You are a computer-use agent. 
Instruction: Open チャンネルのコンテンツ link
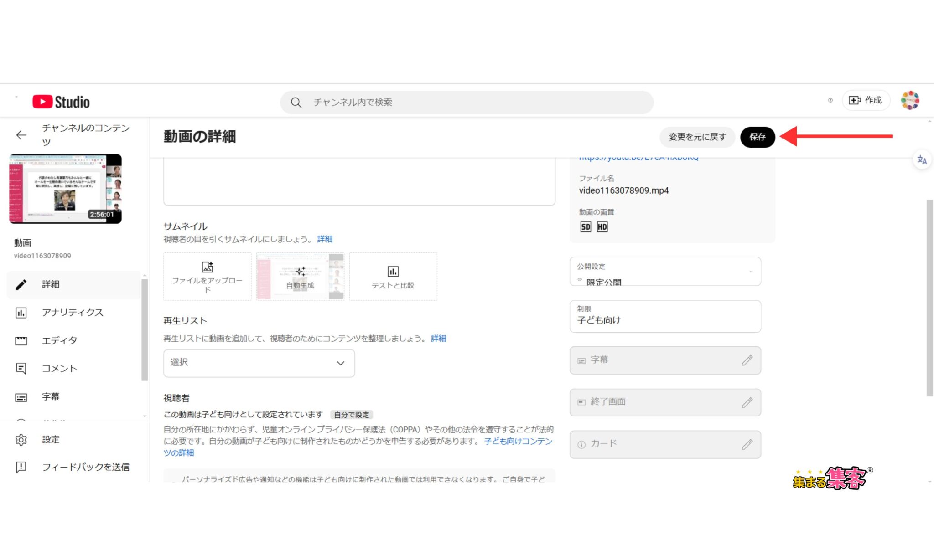pos(86,134)
